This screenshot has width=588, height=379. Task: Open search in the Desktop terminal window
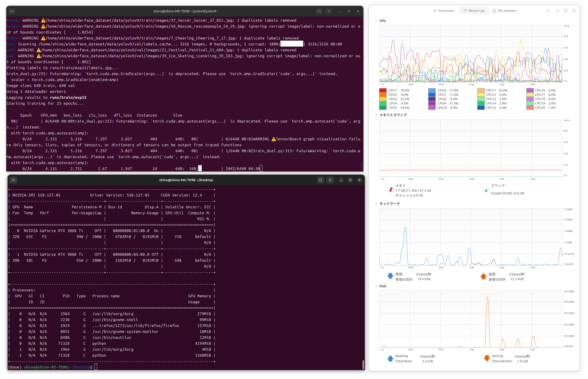pos(320,180)
